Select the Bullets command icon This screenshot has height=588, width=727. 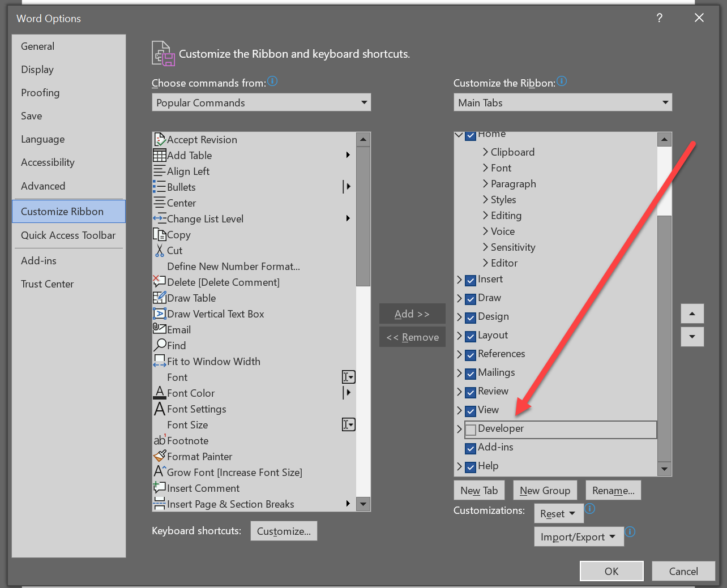point(159,187)
